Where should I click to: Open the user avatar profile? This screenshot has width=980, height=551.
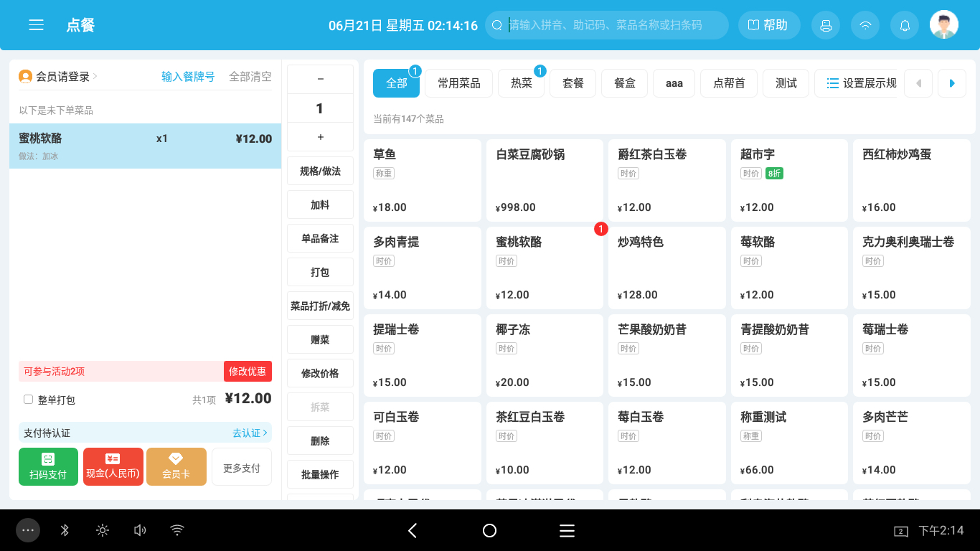(x=944, y=25)
